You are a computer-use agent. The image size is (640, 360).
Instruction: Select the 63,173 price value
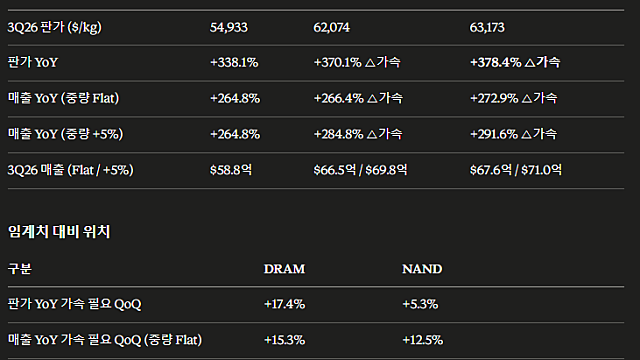[487, 28]
